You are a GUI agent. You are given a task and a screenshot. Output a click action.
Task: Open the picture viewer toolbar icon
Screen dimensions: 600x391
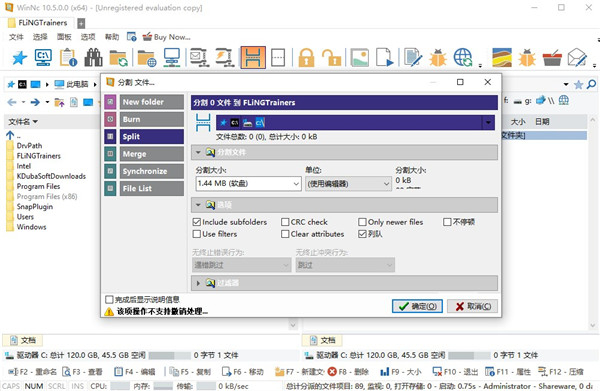pos(360,58)
